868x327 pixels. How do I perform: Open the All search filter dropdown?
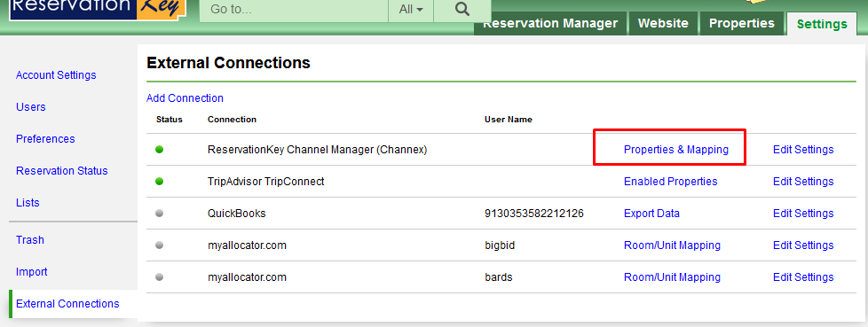click(x=411, y=10)
